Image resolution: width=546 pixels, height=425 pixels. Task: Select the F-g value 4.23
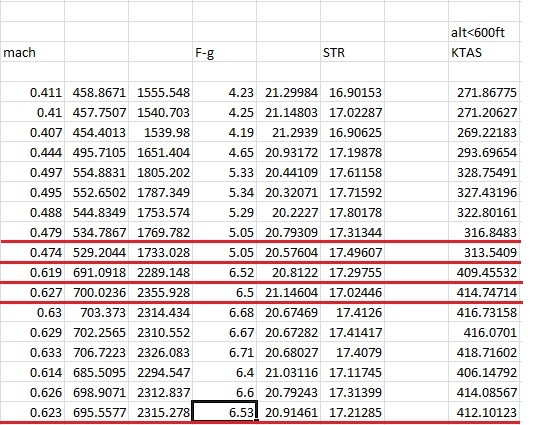(x=225, y=92)
